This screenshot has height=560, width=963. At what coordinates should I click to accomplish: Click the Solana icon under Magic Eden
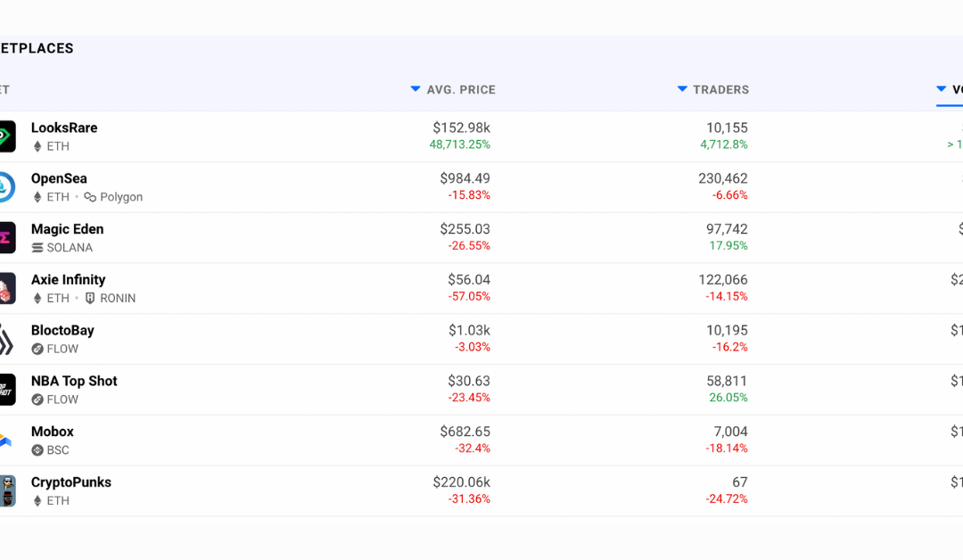[37, 248]
